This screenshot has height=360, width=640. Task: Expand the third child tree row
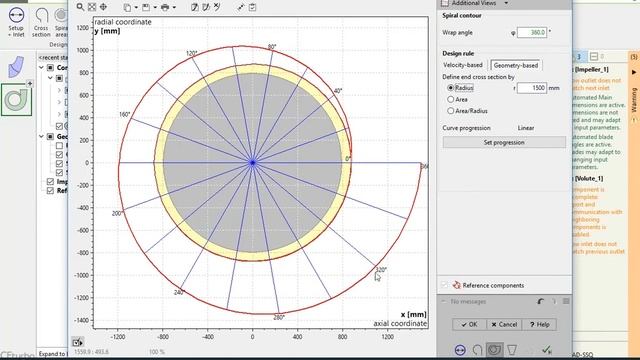59,114
